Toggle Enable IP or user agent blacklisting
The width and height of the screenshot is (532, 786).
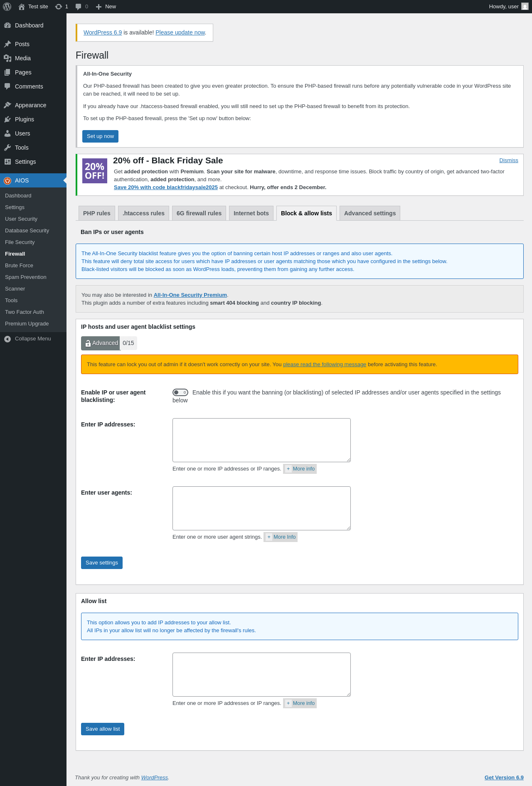coord(180,392)
